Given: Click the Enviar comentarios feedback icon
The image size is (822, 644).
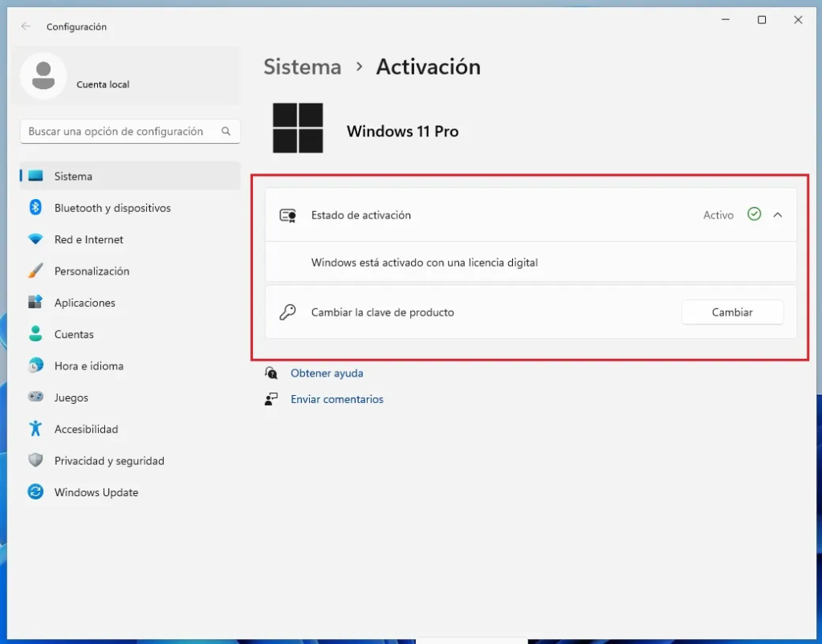Looking at the screenshot, I should (x=271, y=399).
